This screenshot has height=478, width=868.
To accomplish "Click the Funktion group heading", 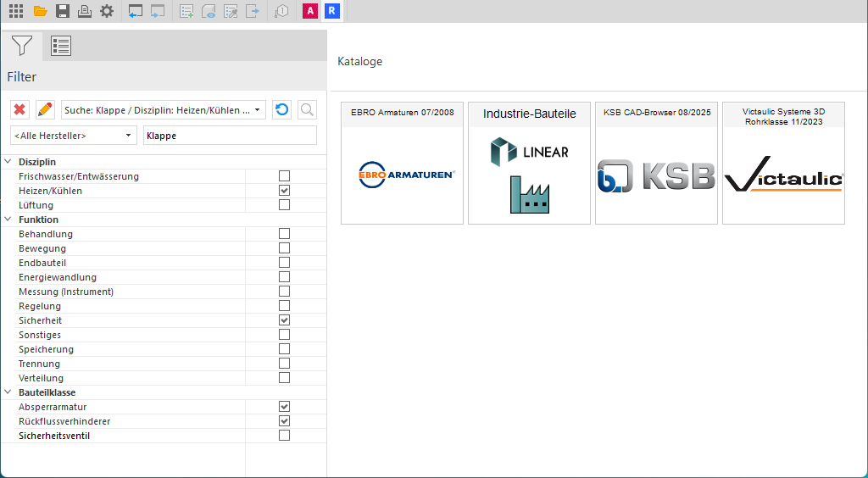I will tap(39, 220).
